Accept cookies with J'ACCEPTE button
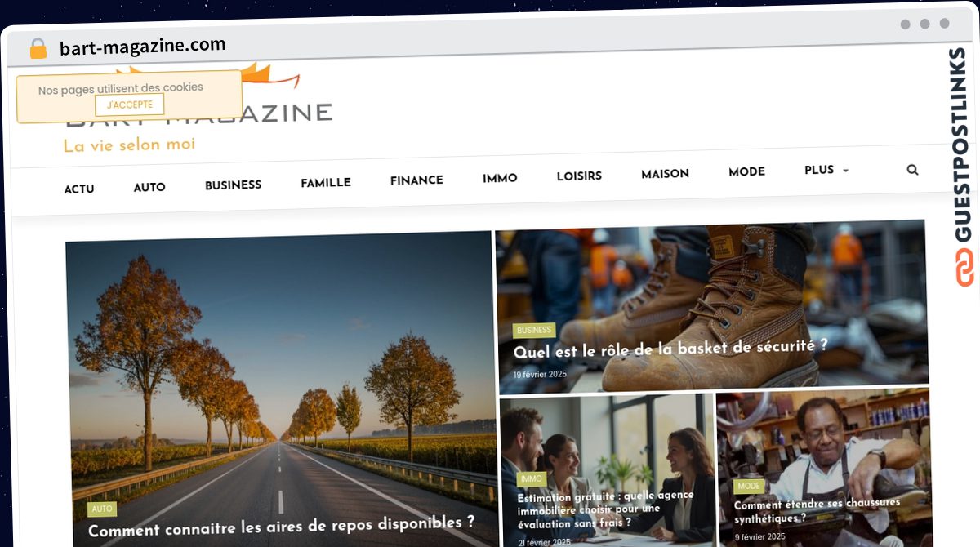Viewport: 980px width, 547px height. [129, 105]
